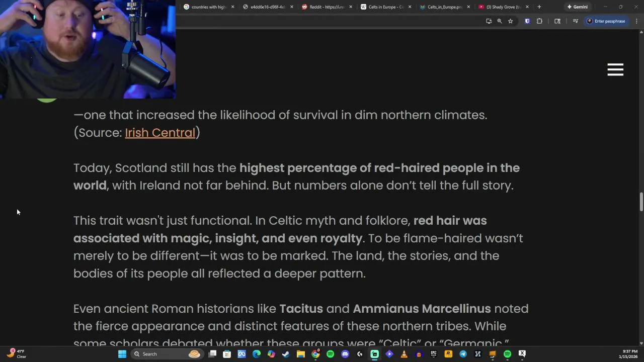This screenshot has height=362, width=644.
Task: Open a new browser tab
Action: 539,7
